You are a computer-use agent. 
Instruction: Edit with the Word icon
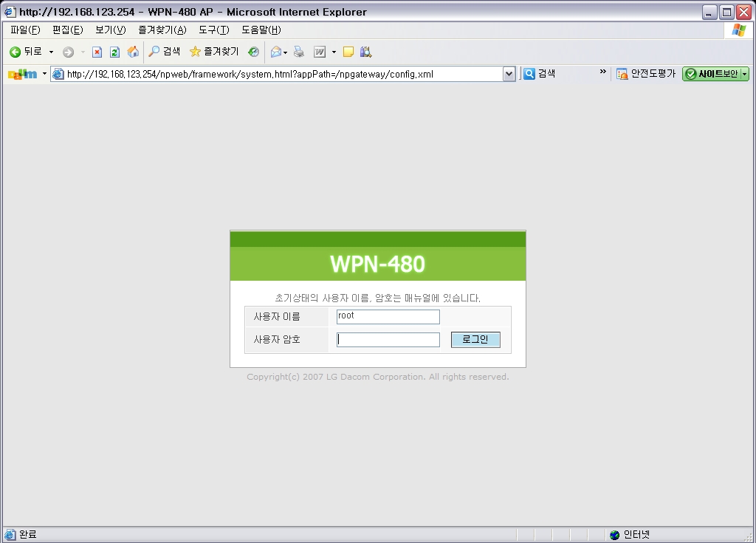coord(320,52)
